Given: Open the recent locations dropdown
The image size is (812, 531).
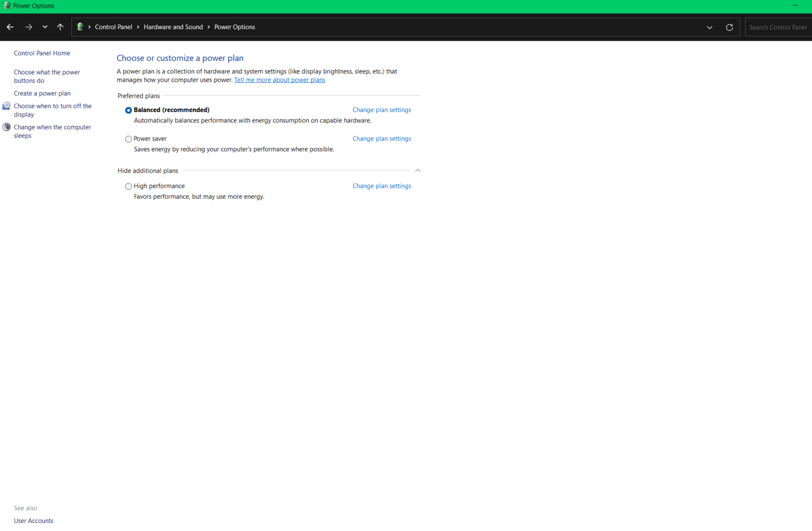Looking at the screenshot, I should (45, 27).
